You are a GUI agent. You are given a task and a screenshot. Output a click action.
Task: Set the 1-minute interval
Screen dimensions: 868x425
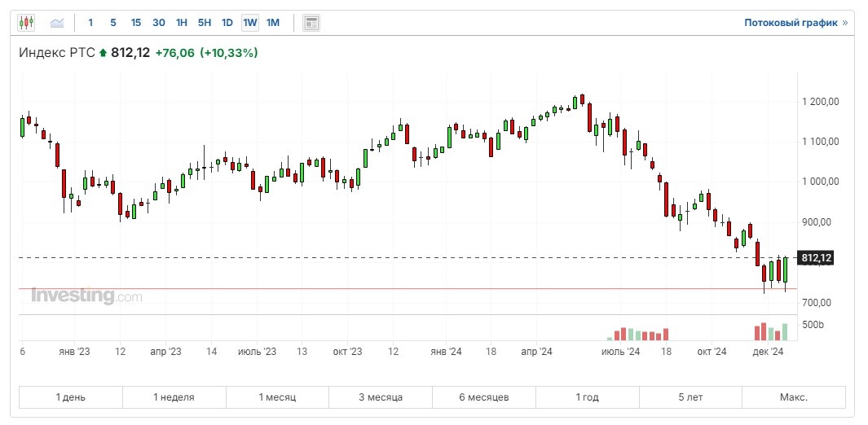coord(90,23)
